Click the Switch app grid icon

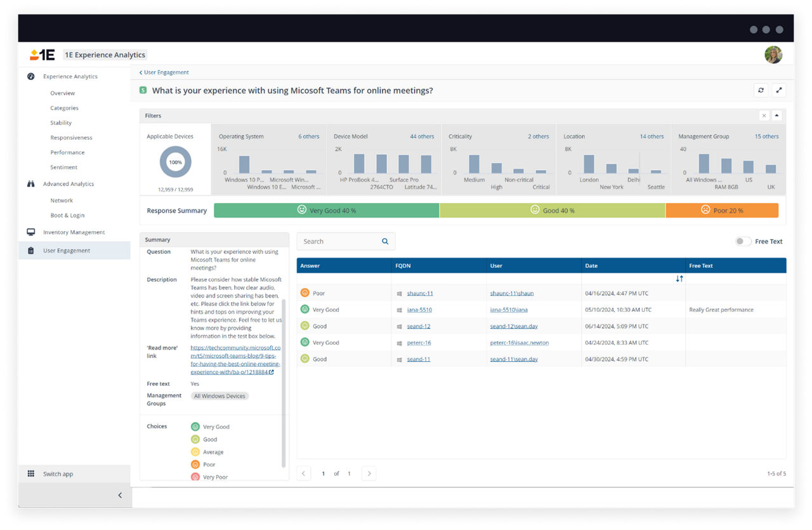pos(31,474)
